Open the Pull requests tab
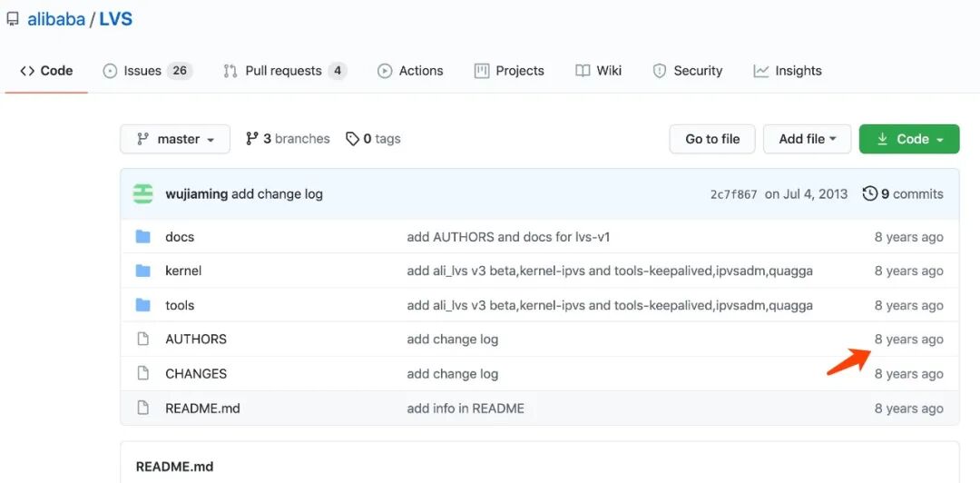The width and height of the screenshot is (980, 483). point(285,71)
